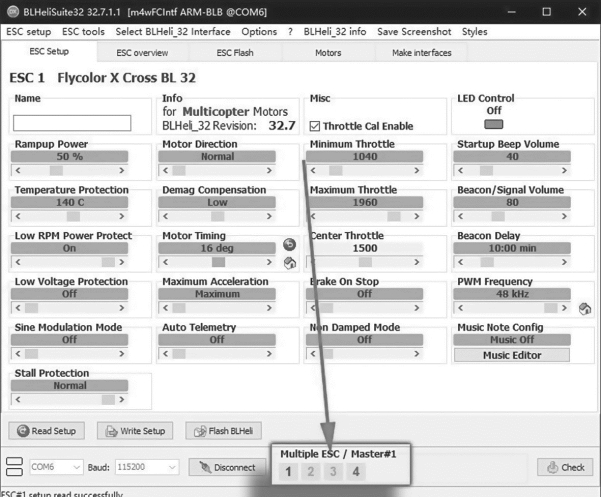Image resolution: width=601 pixels, height=497 pixels.
Task: Increase Minimum Throttle with right arrow
Action: tap(417, 171)
